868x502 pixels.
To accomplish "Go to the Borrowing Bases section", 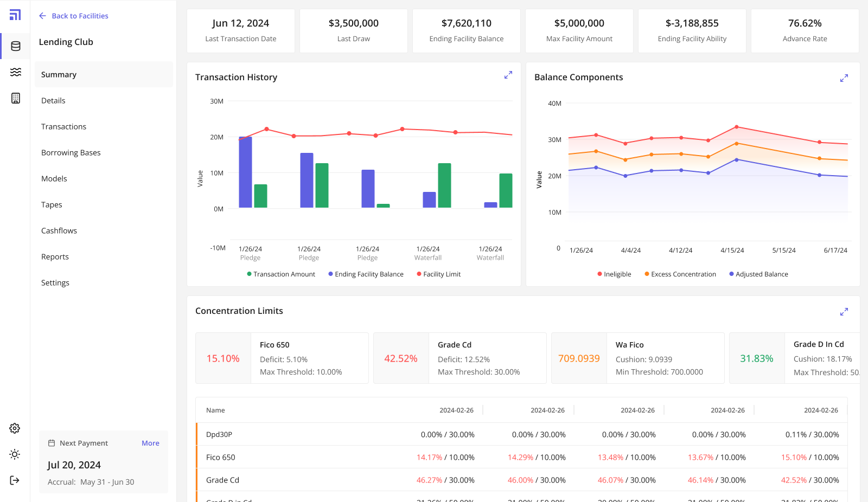I will (x=71, y=153).
